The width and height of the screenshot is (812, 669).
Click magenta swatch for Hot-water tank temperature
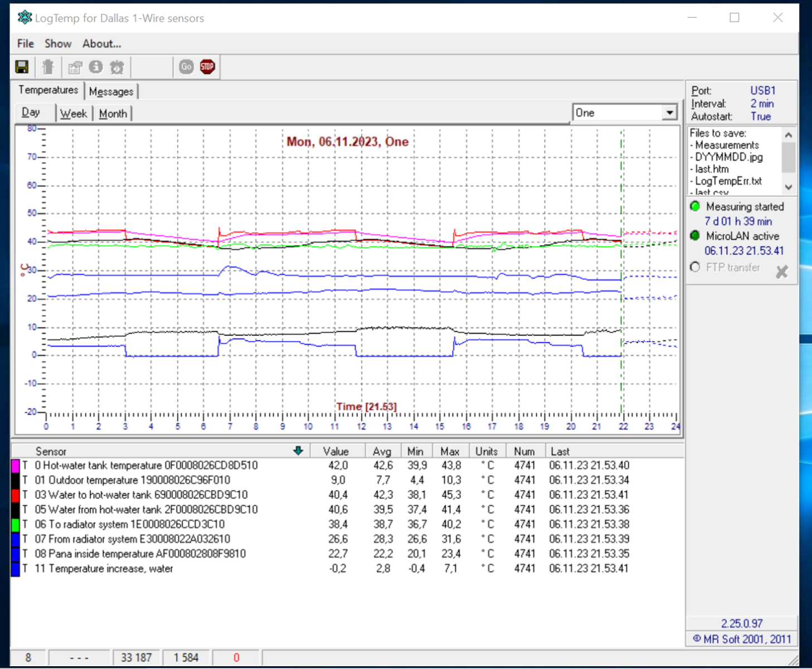tap(16, 466)
